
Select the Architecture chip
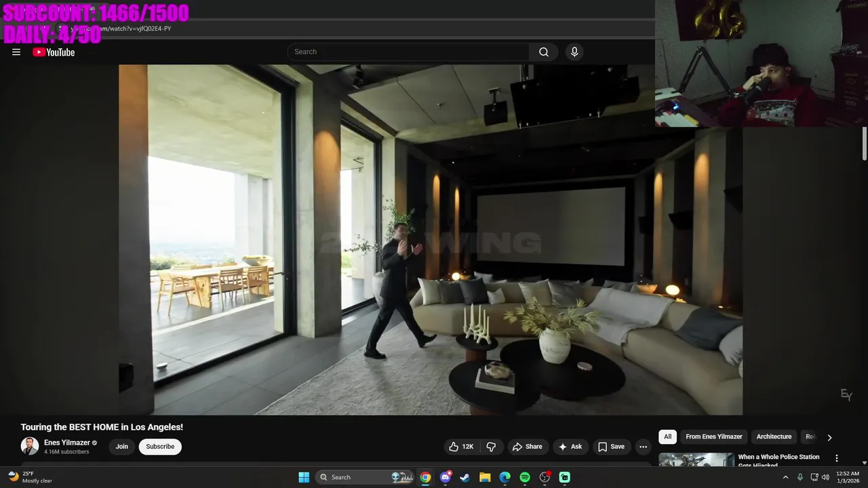(774, 436)
